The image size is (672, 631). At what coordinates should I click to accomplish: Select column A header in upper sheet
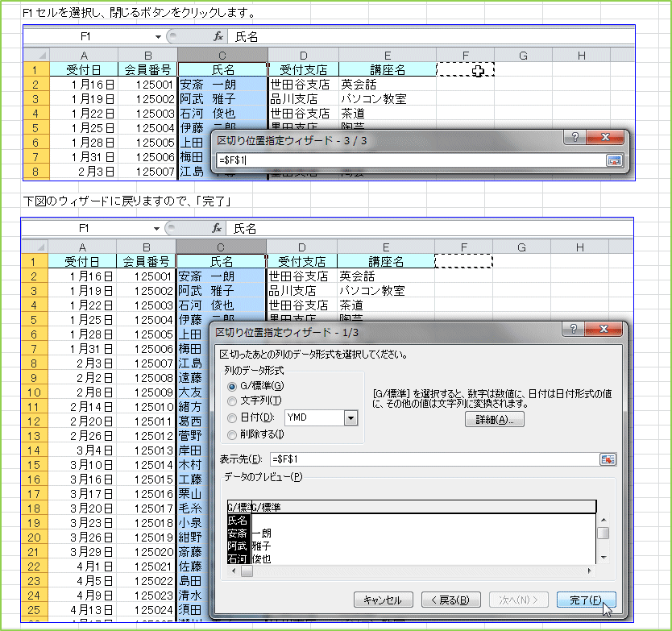pyautogui.click(x=84, y=56)
